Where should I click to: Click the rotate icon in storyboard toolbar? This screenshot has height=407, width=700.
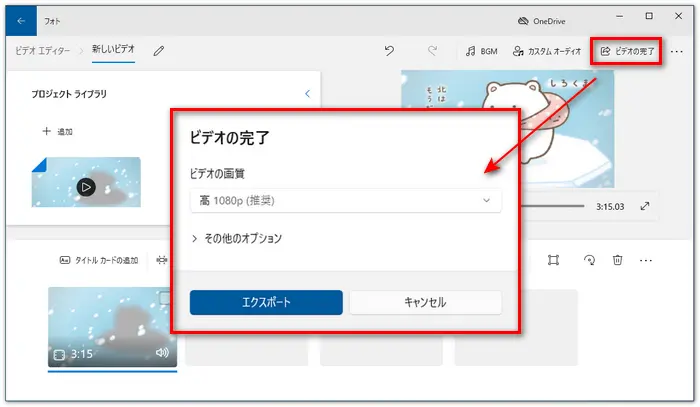coord(589,260)
